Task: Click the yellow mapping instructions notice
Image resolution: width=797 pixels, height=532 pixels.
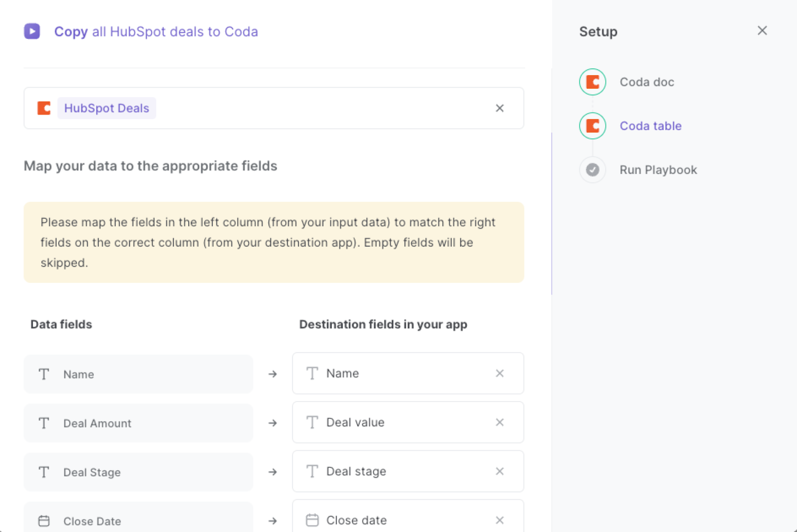Action: 274,243
